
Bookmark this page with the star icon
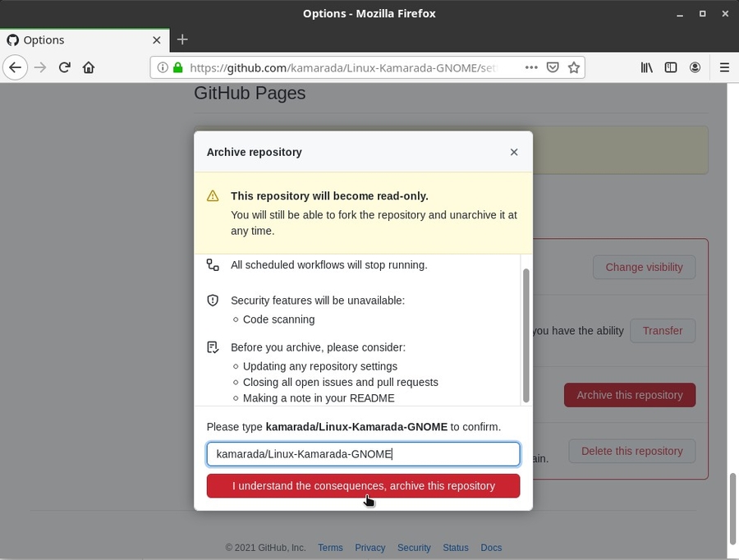click(575, 67)
